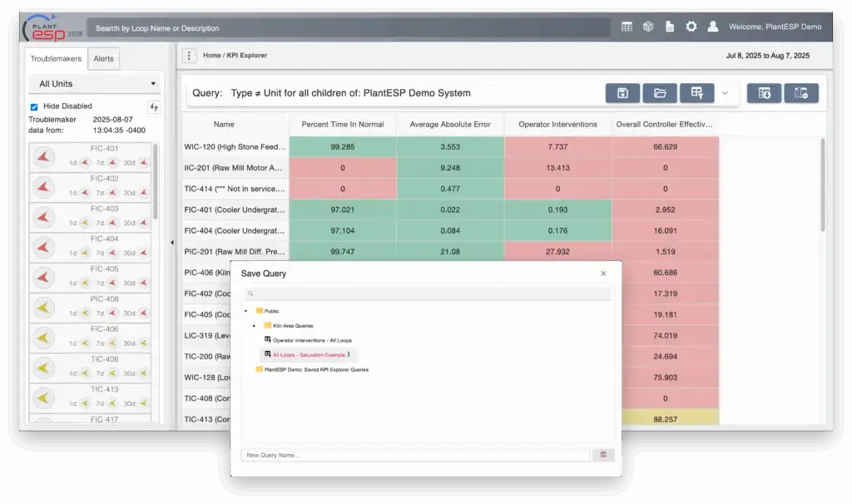Click the open query folder button
Image resolution: width=852 pixels, height=504 pixels.
point(660,93)
